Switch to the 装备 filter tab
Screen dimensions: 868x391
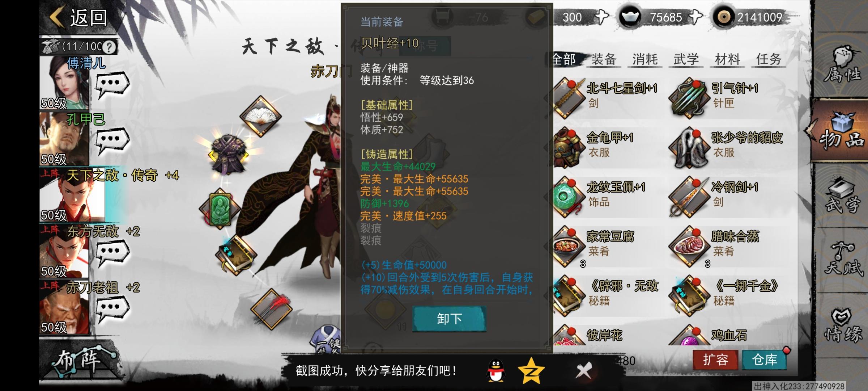[604, 59]
